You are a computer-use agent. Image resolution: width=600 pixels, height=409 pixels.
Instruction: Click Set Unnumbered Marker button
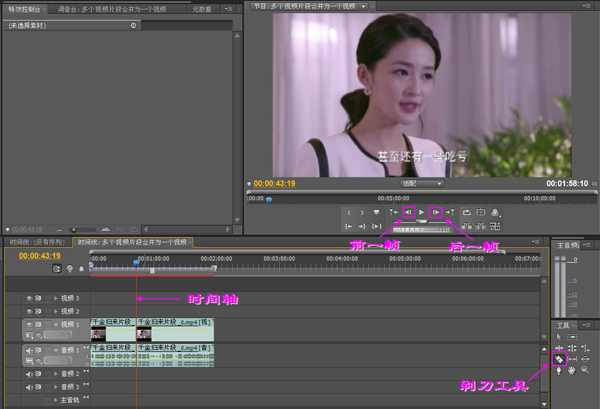coord(376,212)
